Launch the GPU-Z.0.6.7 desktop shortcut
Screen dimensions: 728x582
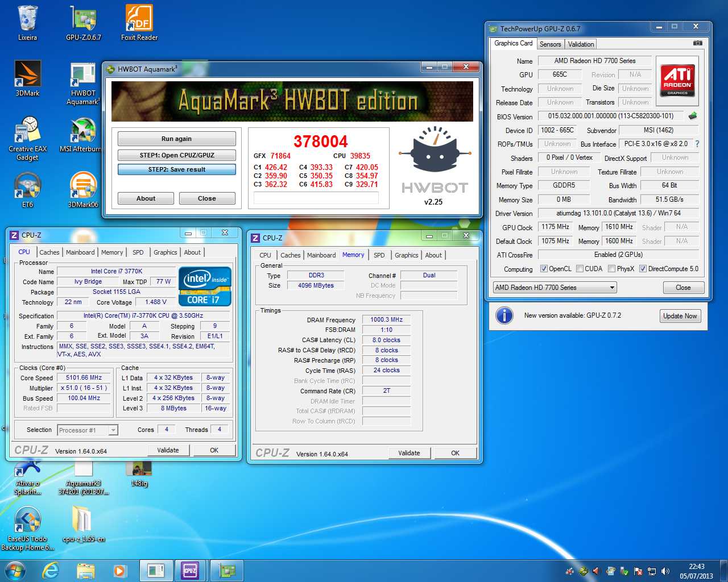click(x=84, y=23)
